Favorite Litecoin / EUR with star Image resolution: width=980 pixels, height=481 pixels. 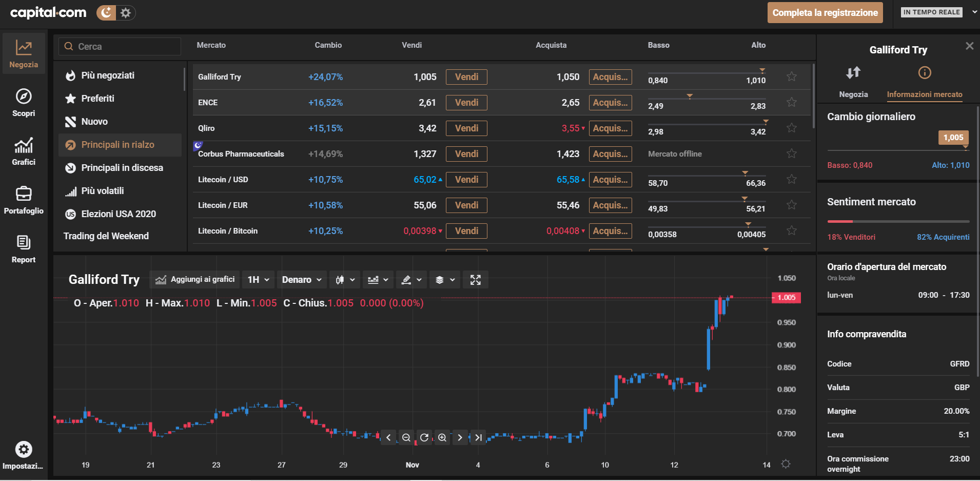792,205
